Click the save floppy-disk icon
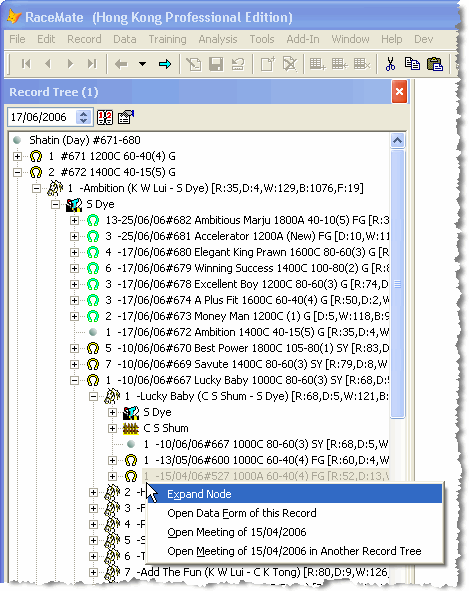 [216, 64]
